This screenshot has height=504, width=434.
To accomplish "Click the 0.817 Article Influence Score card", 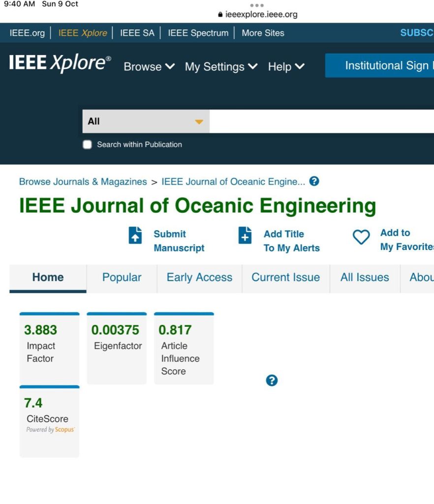I will [184, 348].
